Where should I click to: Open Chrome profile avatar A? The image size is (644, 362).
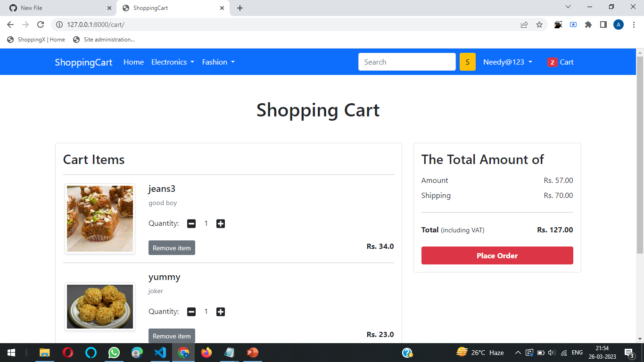click(619, 25)
